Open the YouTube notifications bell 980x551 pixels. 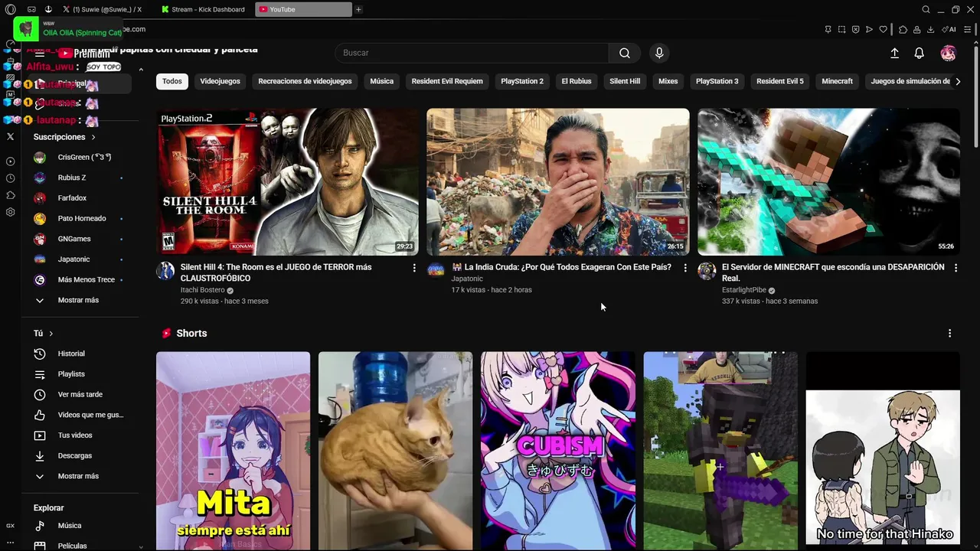[x=919, y=53]
